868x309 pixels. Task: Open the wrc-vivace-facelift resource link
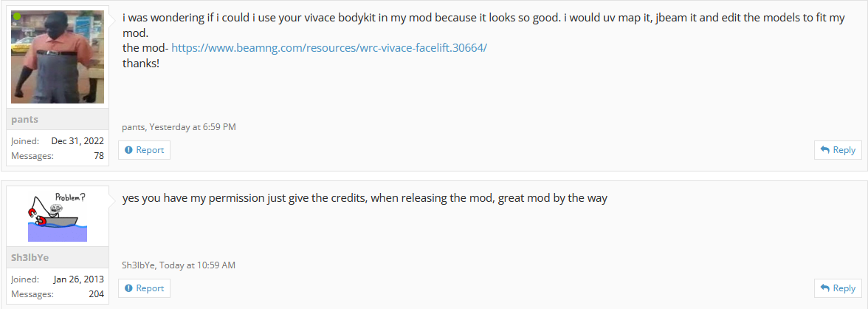(329, 48)
